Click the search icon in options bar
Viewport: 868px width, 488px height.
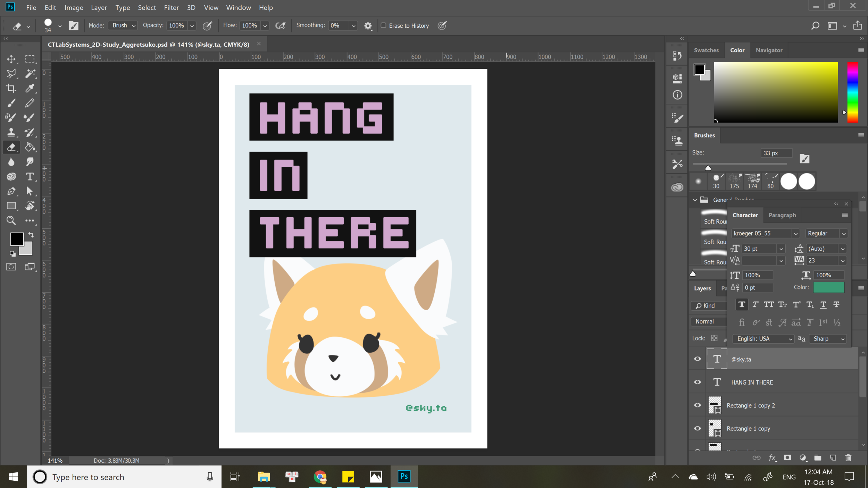coord(815,26)
